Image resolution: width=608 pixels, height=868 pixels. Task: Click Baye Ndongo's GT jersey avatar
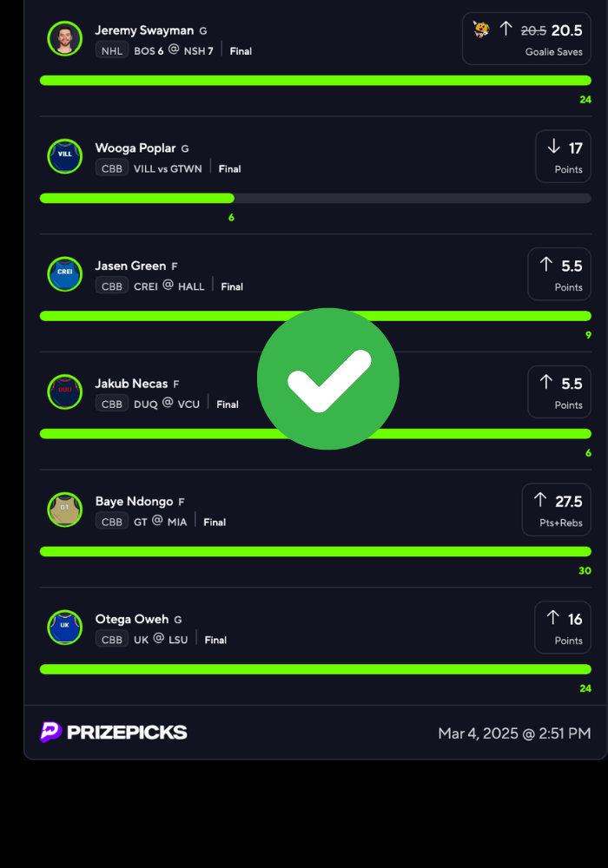point(65,510)
